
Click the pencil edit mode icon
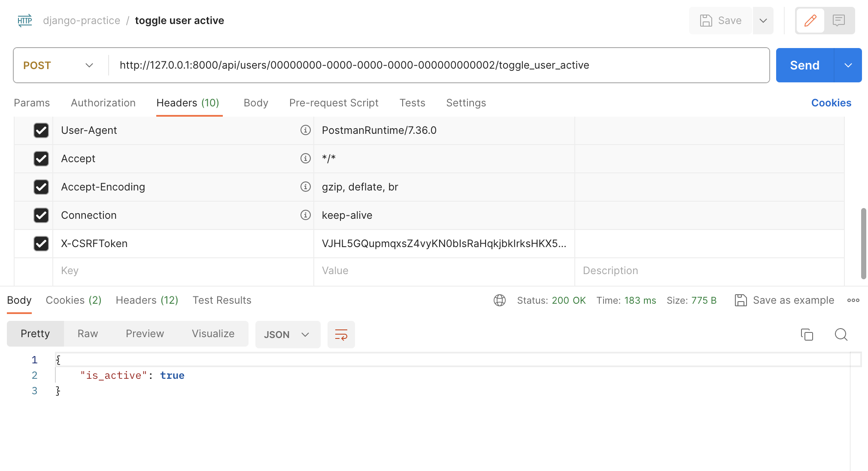point(810,21)
